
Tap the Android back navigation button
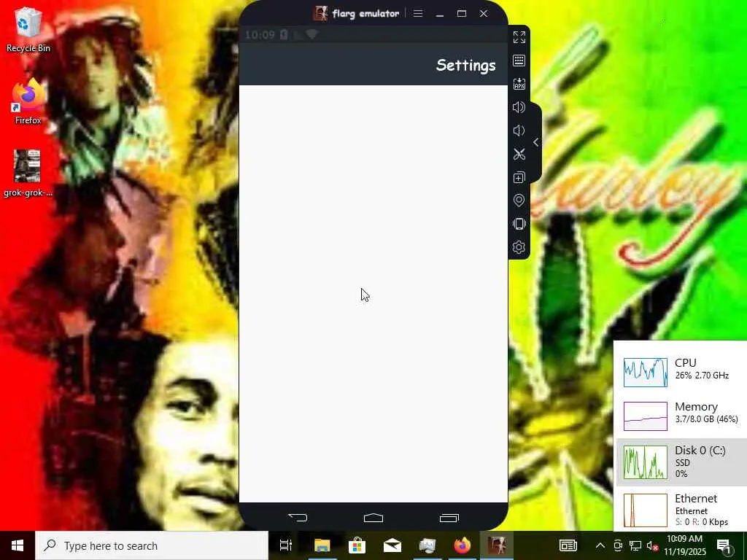click(298, 518)
